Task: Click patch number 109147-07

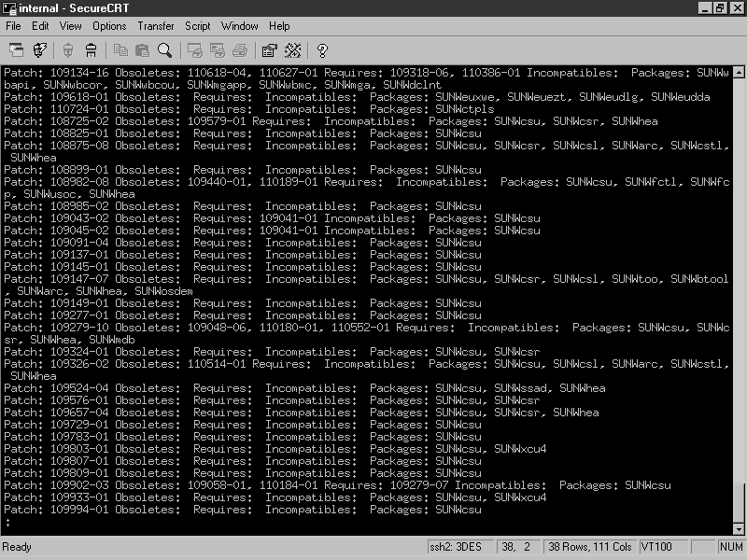Action: pos(79,279)
